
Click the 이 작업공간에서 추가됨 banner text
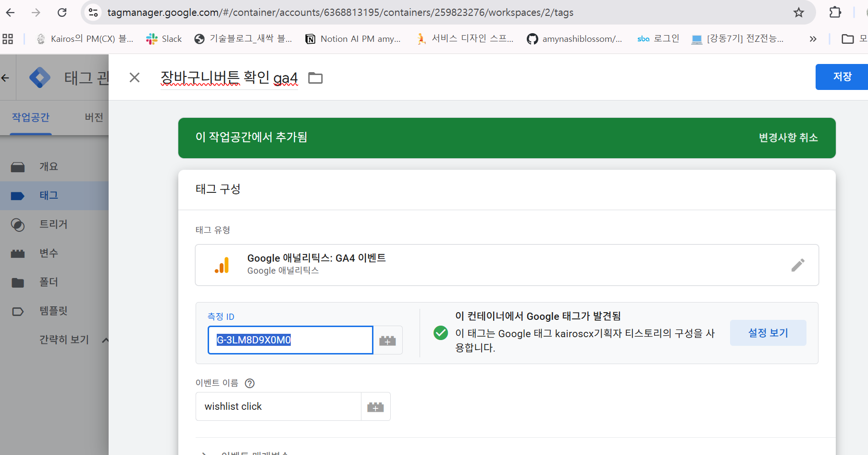pyautogui.click(x=251, y=137)
